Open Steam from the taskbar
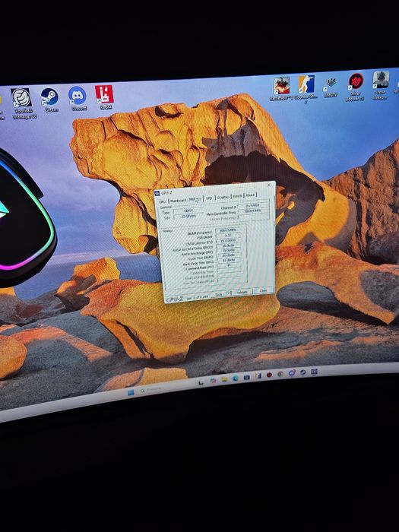The image size is (399, 532). (x=302, y=372)
